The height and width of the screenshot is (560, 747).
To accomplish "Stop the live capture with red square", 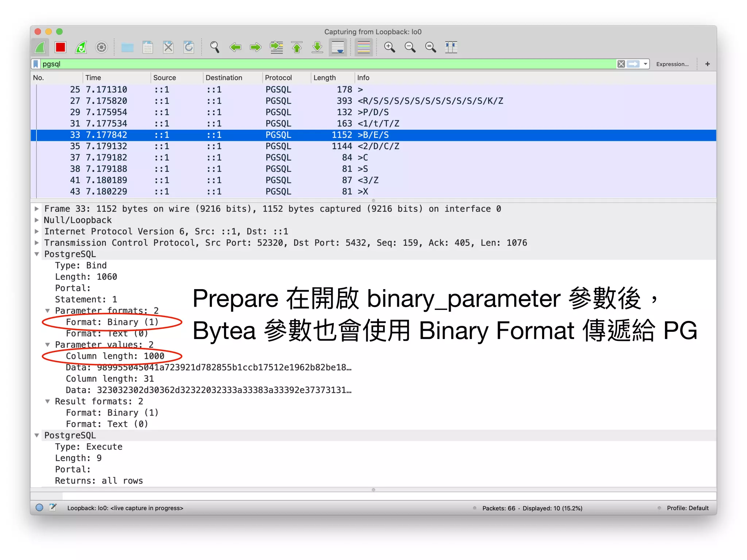I will 61,47.
